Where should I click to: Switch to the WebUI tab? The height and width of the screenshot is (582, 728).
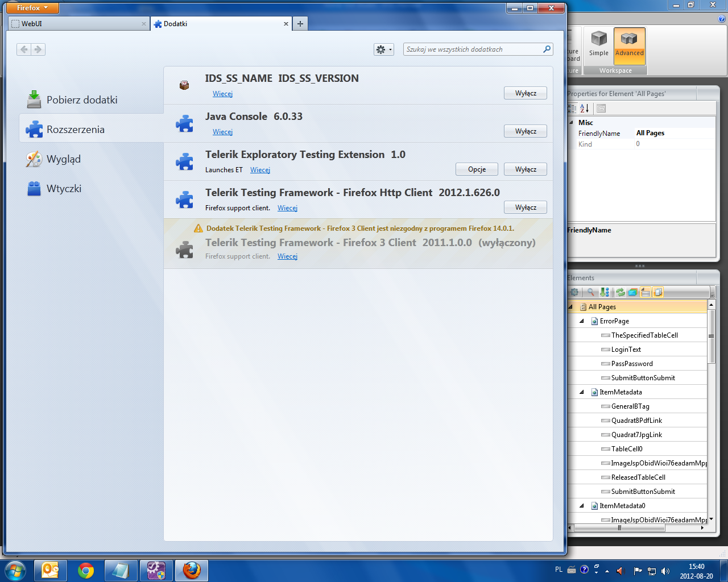tap(78, 24)
